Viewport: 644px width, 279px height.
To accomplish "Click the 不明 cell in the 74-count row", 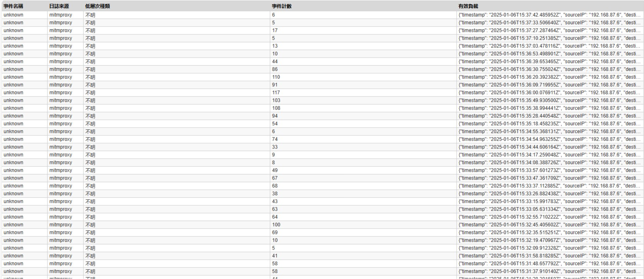I will point(90,139).
